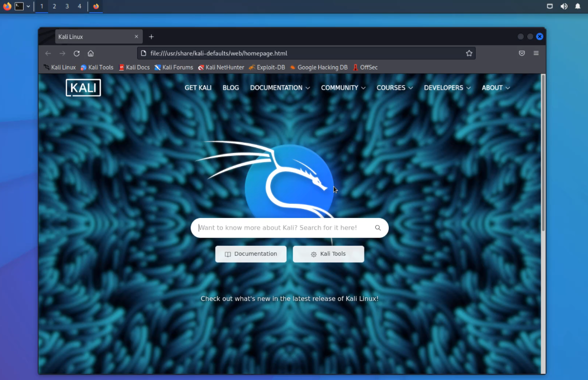Open the display settings tray icon
Viewport: 588px width, 380px height.
[550, 6]
